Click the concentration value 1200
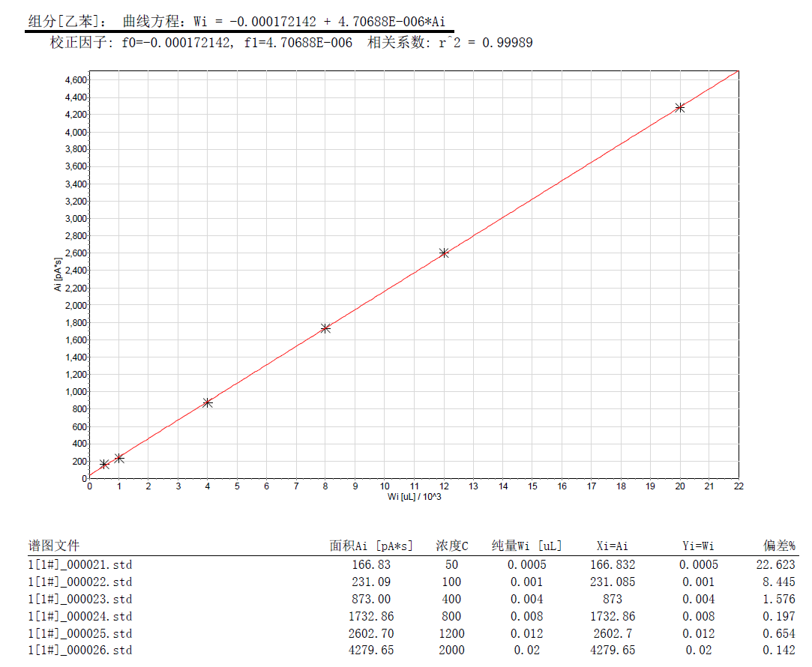This screenshot has height=667, width=812. coord(452,633)
